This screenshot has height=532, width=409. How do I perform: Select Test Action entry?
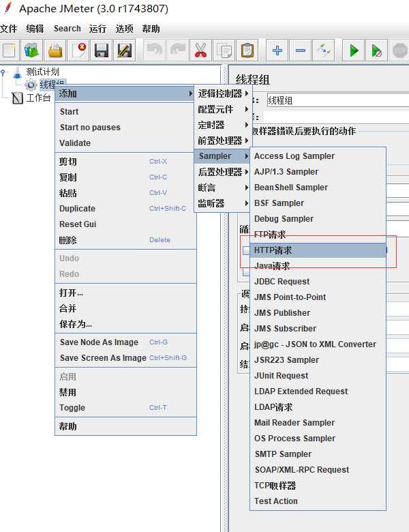[318, 501]
